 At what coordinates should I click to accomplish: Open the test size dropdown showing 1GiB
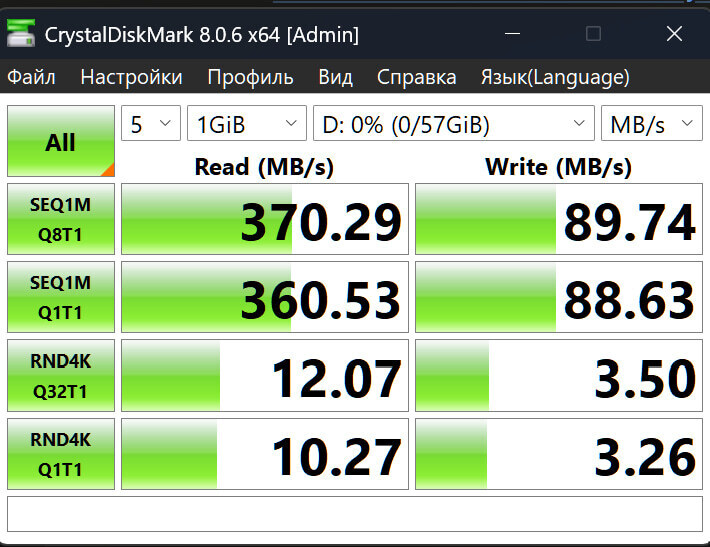tap(247, 123)
